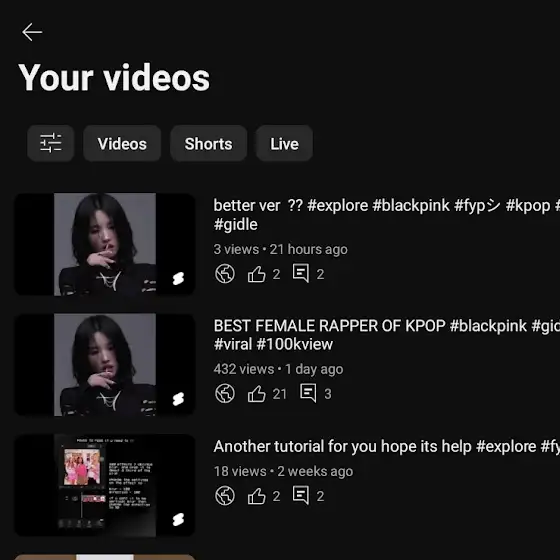
Task: Click the thumbs-up icon of 'Another tutorial' video
Action: [x=257, y=496]
